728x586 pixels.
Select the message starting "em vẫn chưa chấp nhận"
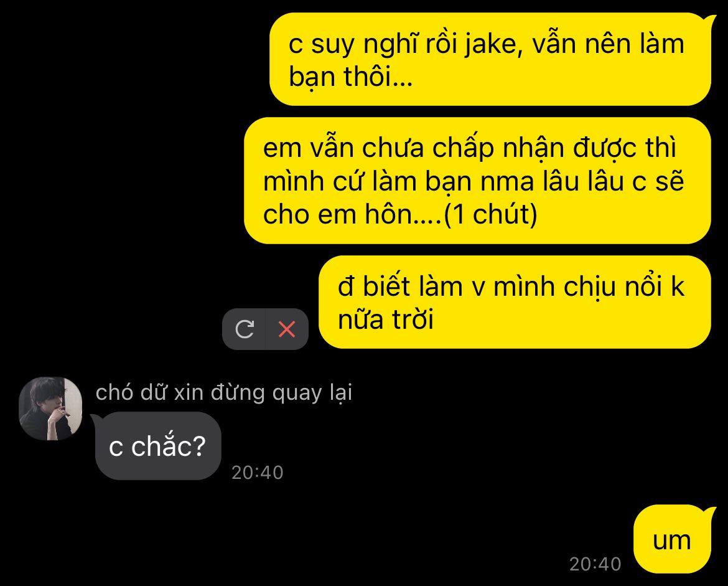coord(477,181)
